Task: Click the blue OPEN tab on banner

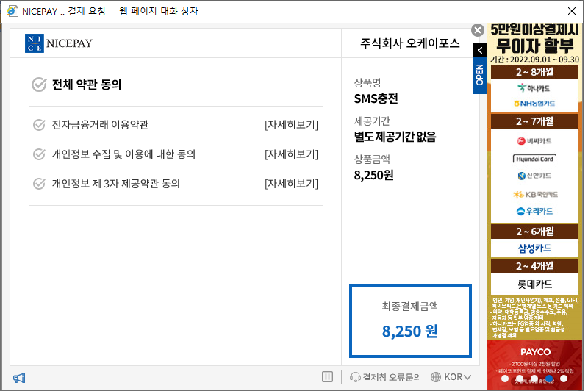Action: [x=480, y=75]
